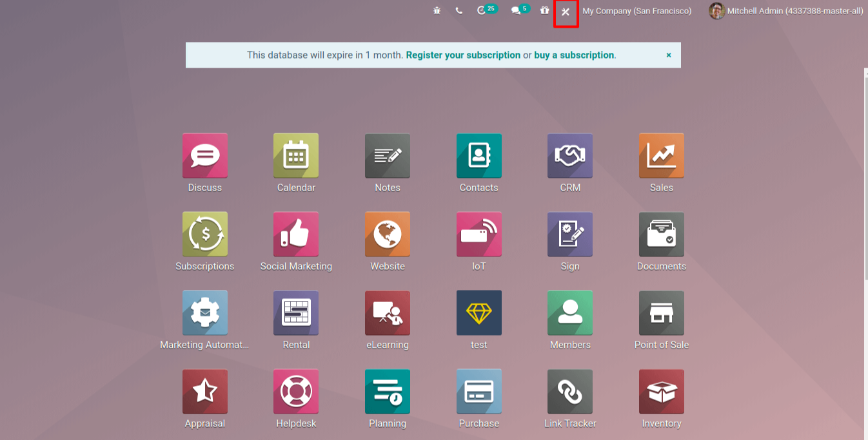Open the eLearning app
The image size is (868, 440).
[x=388, y=313]
